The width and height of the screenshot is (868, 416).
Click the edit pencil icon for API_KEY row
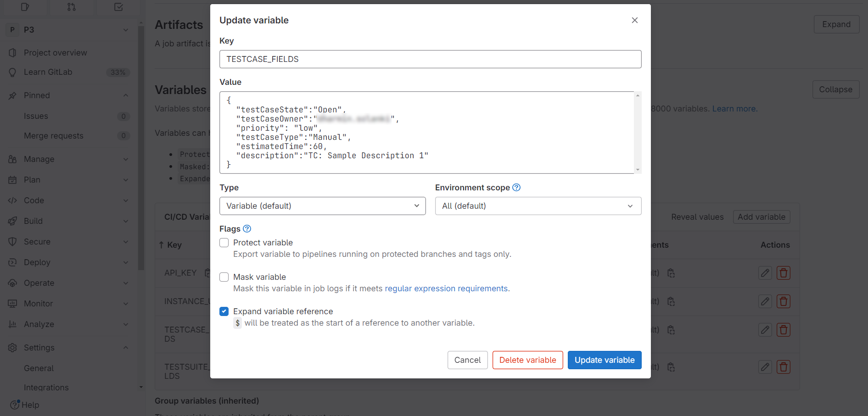765,273
